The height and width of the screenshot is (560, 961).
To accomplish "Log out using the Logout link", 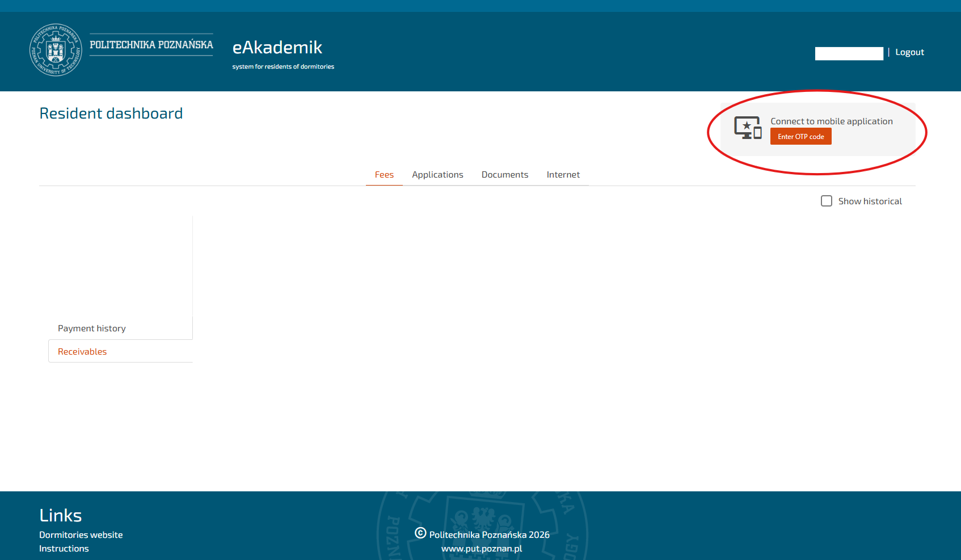I will click(x=909, y=52).
